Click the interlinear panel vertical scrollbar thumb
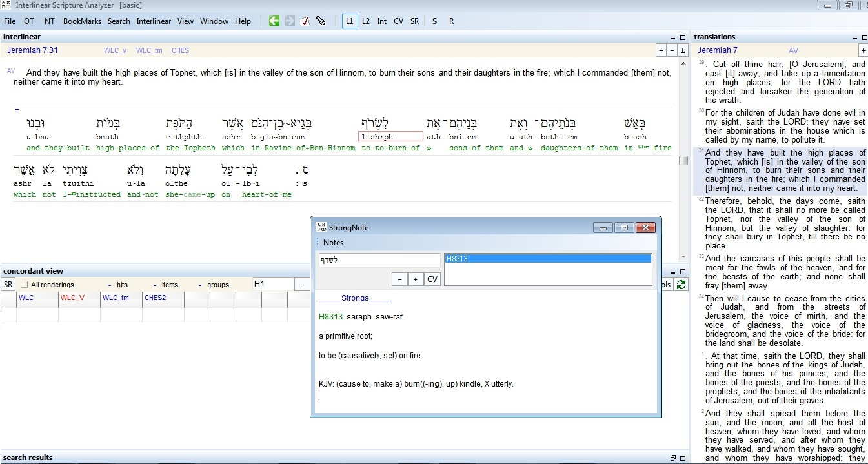Image resolution: width=868 pixels, height=464 pixels. [683, 160]
